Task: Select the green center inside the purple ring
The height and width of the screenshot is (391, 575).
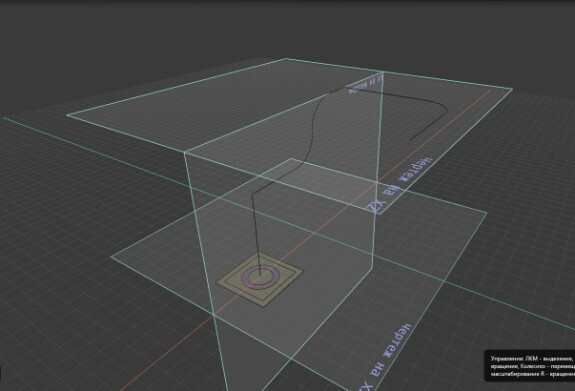Action: (261, 277)
